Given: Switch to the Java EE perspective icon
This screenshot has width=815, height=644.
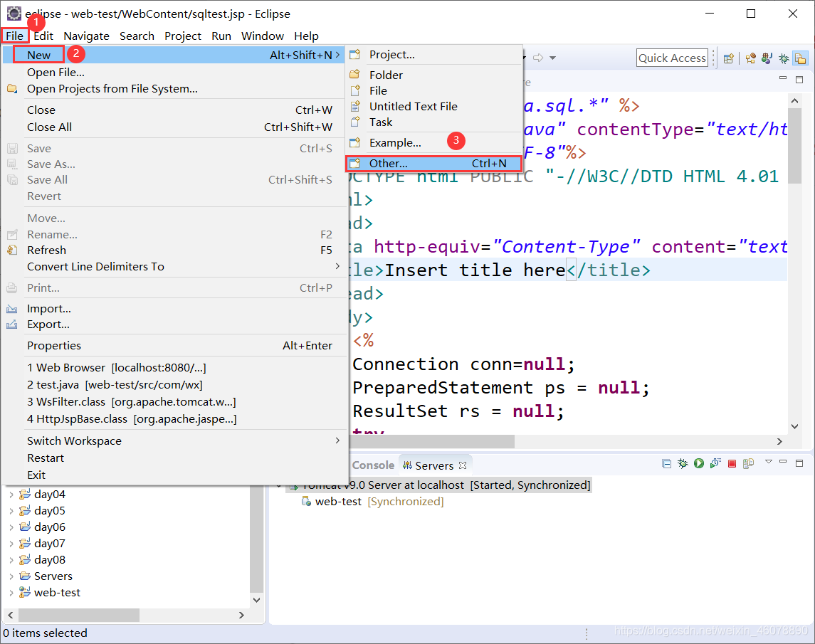Looking at the screenshot, I should tap(750, 58).
